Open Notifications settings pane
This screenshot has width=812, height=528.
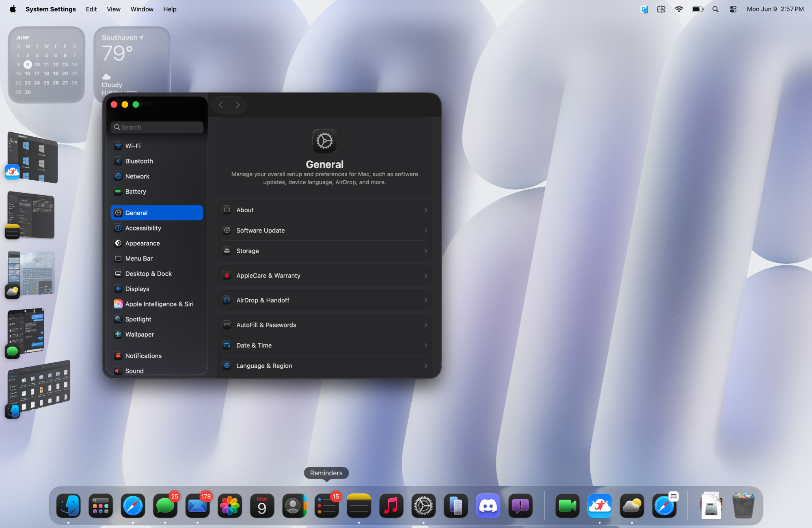tap(143, 356)
